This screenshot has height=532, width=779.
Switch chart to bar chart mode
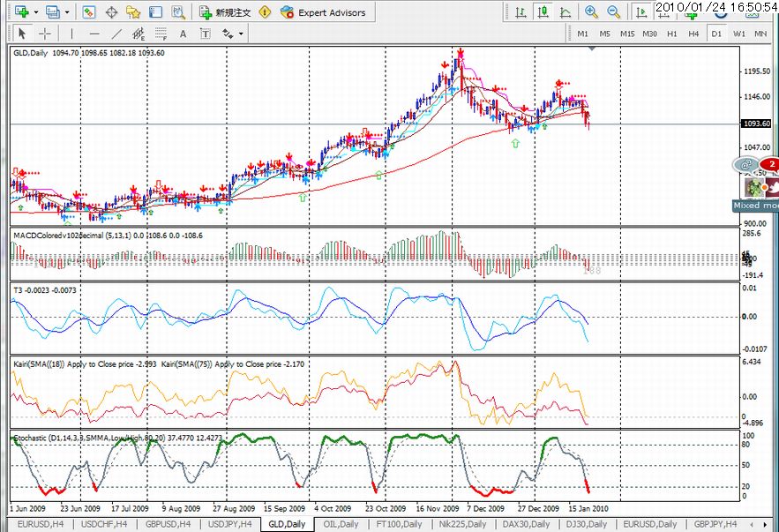coord(521,12)
